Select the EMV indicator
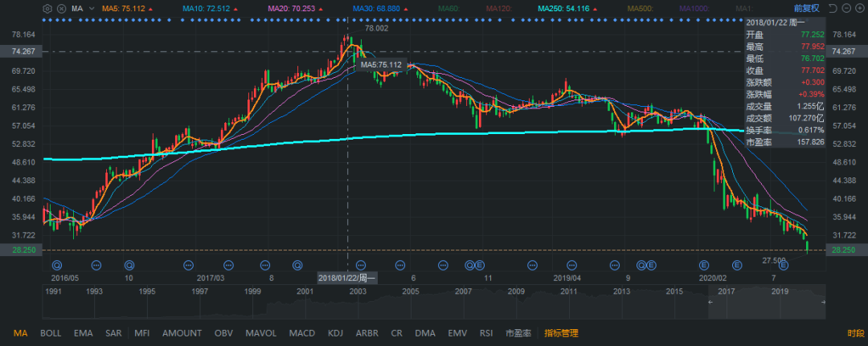This screenshot has width=868, height=346. (x=457, y=333)
